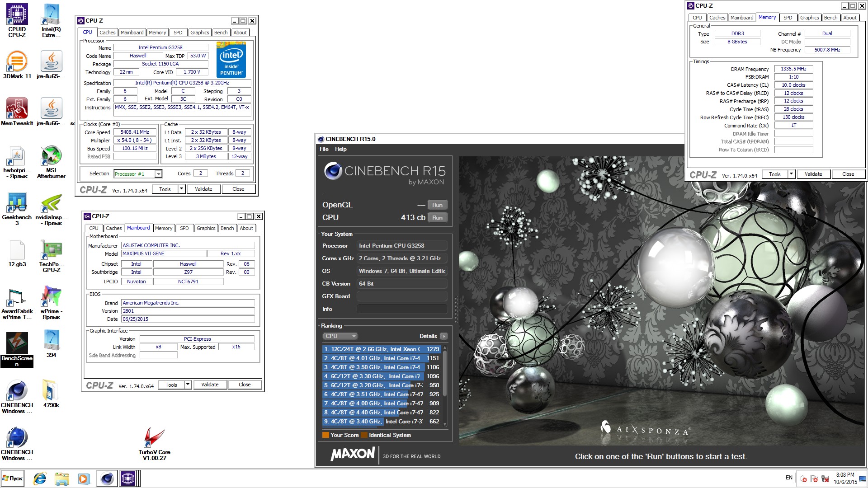This screenshot has height=488, width=868.
Task: Open the Help menu in Cinebench
Action: click(x=341, y=149)
